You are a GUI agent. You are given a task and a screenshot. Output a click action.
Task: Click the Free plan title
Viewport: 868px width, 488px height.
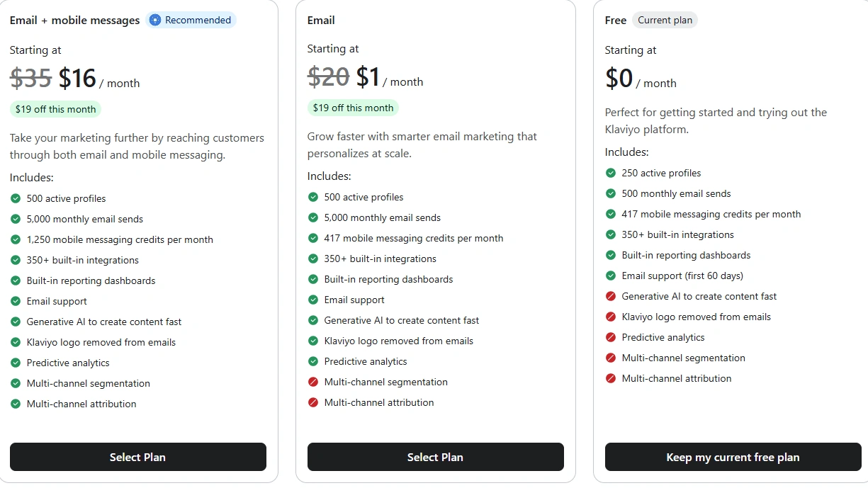coord(616,20)
